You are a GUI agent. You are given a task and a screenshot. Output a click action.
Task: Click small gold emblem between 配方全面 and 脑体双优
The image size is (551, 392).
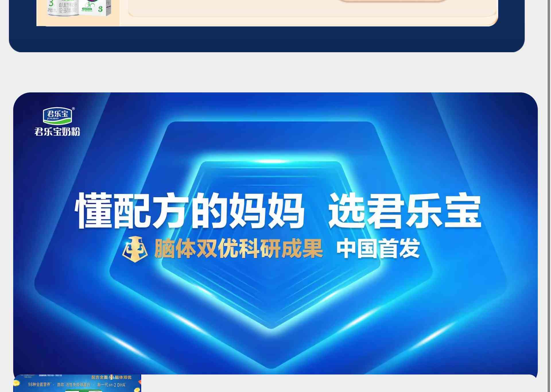[111, 377]
